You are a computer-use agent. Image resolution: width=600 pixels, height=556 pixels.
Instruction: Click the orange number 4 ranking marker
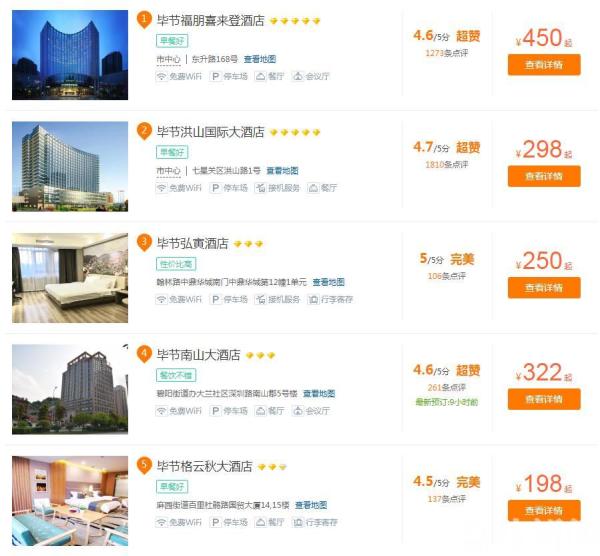tap(144, 354)
